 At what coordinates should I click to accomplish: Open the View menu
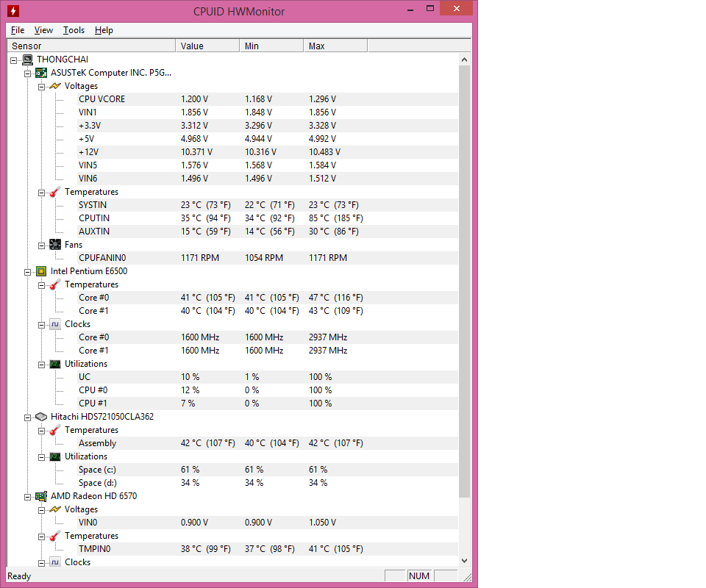coord(43,30)
